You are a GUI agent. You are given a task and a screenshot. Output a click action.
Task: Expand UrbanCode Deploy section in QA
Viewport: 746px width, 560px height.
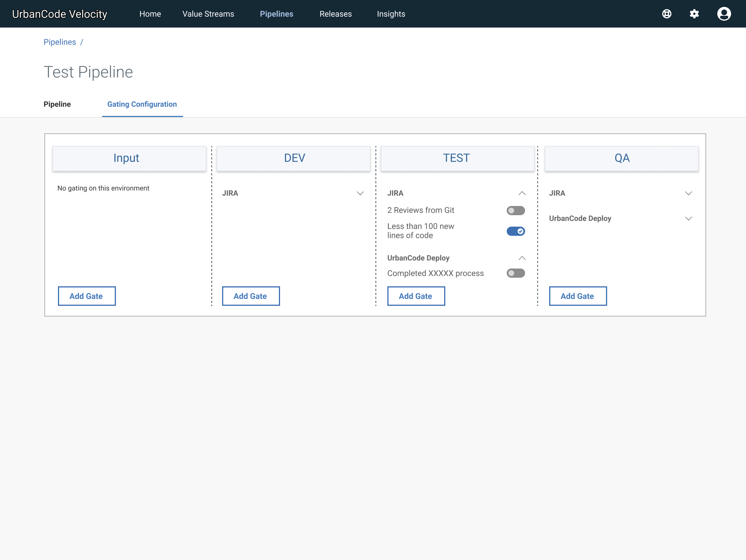pyautogui.click(x=688, y=219)
